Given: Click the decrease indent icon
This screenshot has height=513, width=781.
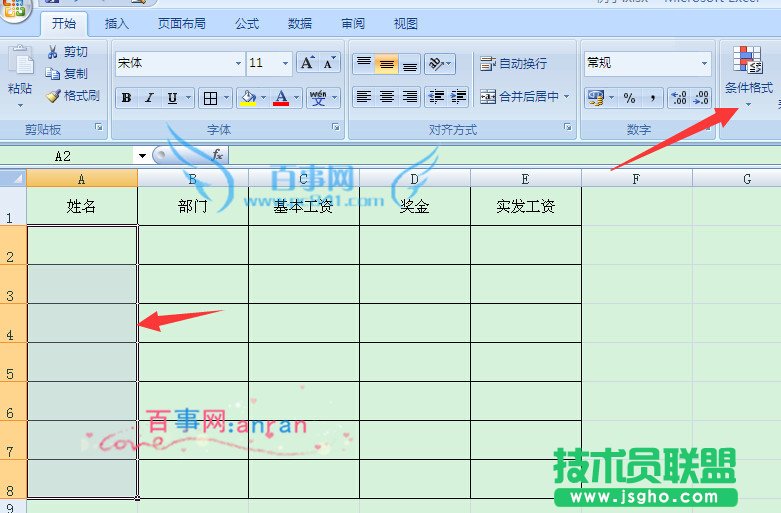Looking at the screenshot, I should pyautogui.click(x=436, y=97).
